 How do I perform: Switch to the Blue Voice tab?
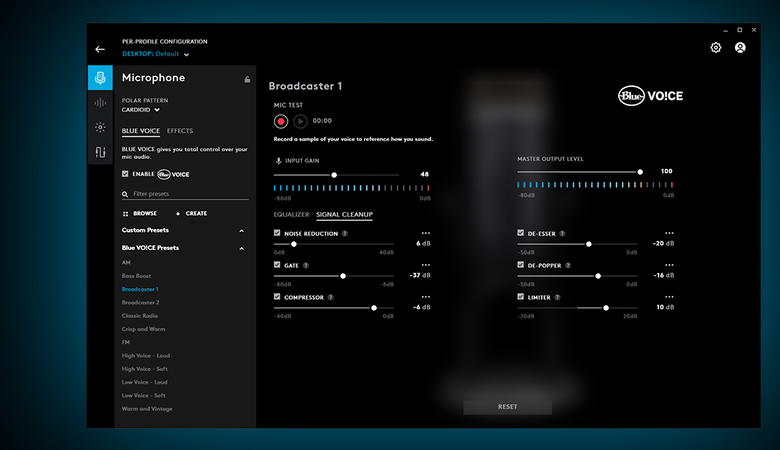pyautogui.click(x=141, y=131)
